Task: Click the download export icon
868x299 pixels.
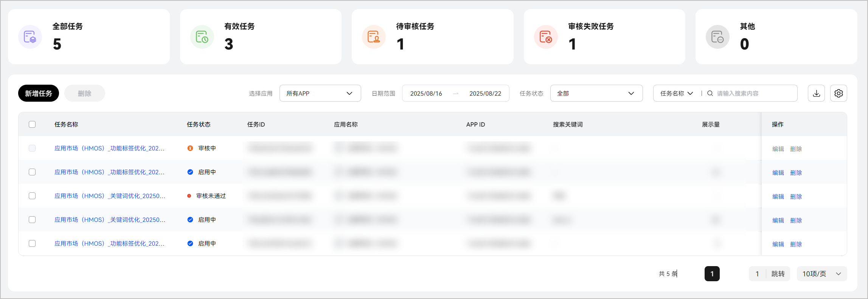Action: pyautogui.click(x=816, y=93)
